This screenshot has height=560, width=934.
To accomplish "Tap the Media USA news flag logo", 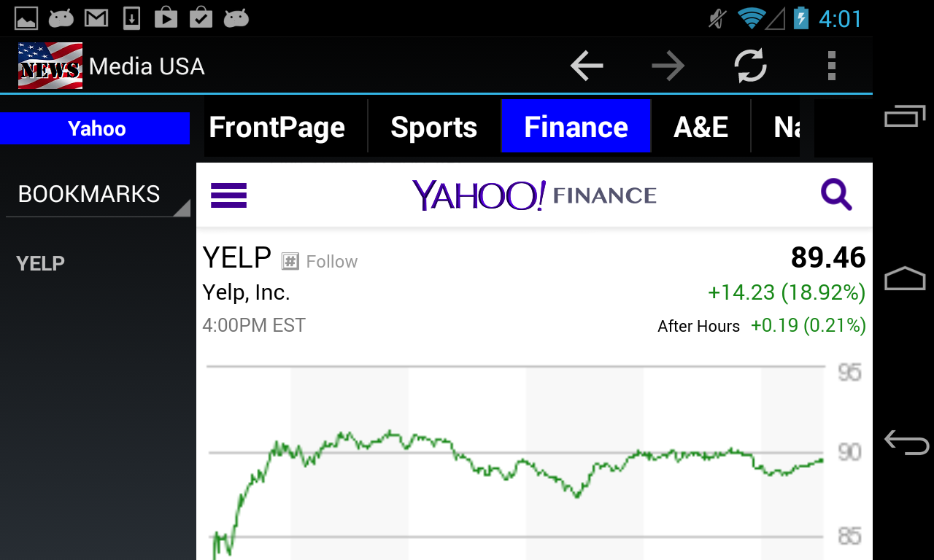I will click(x=50, y=66).
